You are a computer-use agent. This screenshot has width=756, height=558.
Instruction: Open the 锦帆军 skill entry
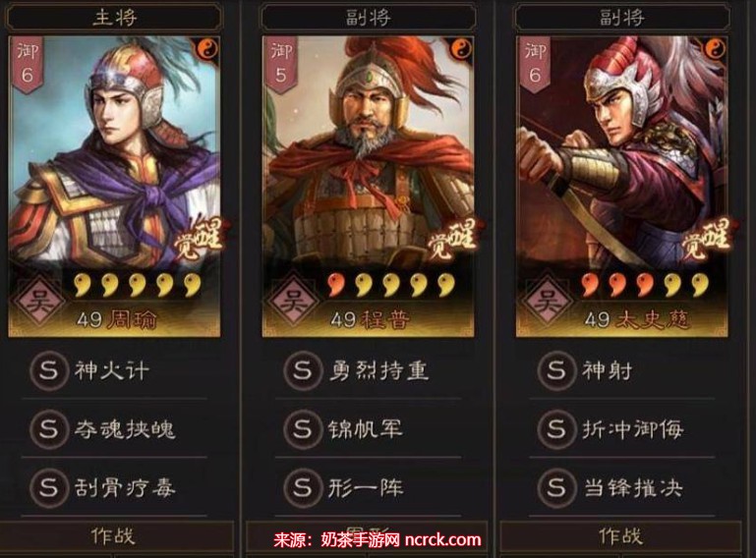tap(369, 429)
